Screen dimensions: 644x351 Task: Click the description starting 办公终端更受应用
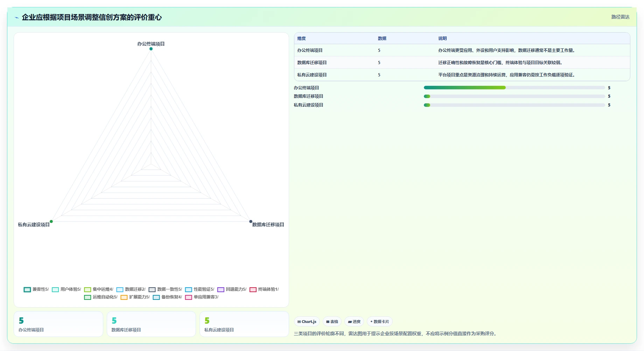(507, 50)
